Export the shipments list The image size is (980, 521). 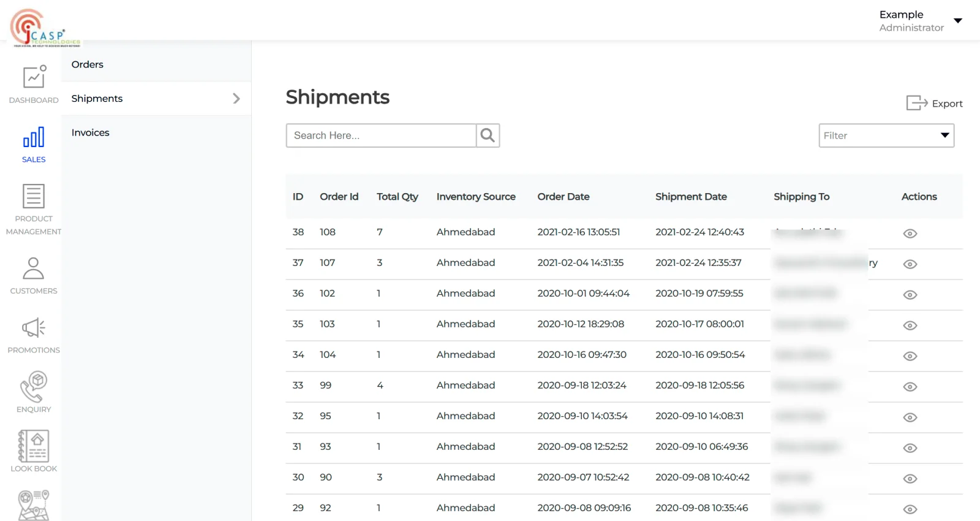pyautogui.click(x=935, y=103)
